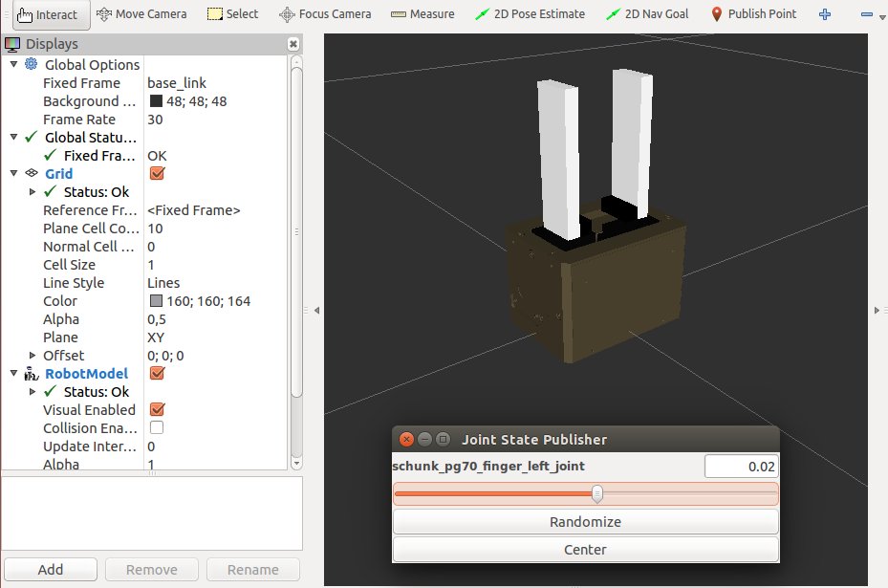
Task: Pick the Measure tool
Action: [x=423, y=14]
